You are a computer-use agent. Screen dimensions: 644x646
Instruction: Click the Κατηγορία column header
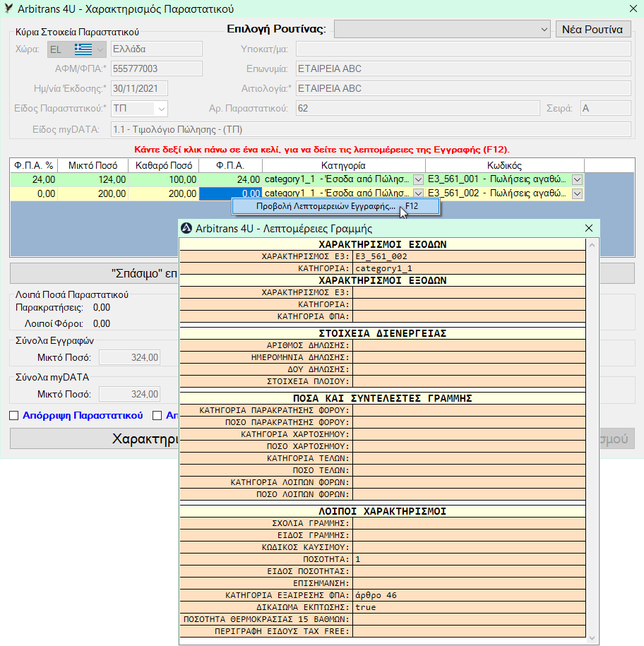coord(344,166)
